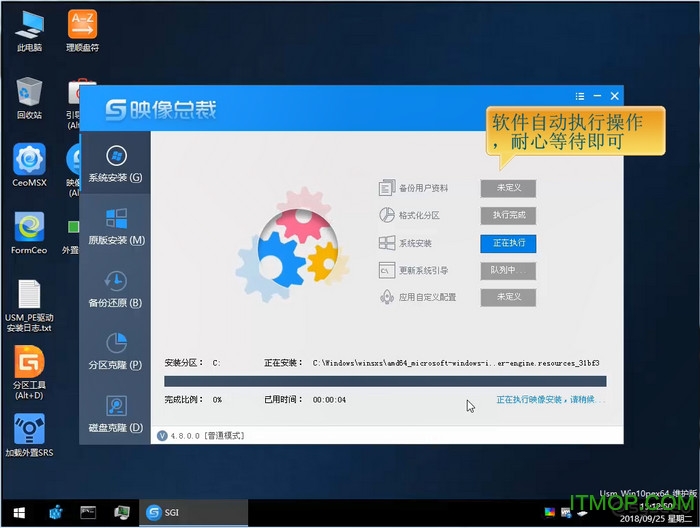Click 格式化分区 step icon
The image size is (700, 528).
click(387, 215)
